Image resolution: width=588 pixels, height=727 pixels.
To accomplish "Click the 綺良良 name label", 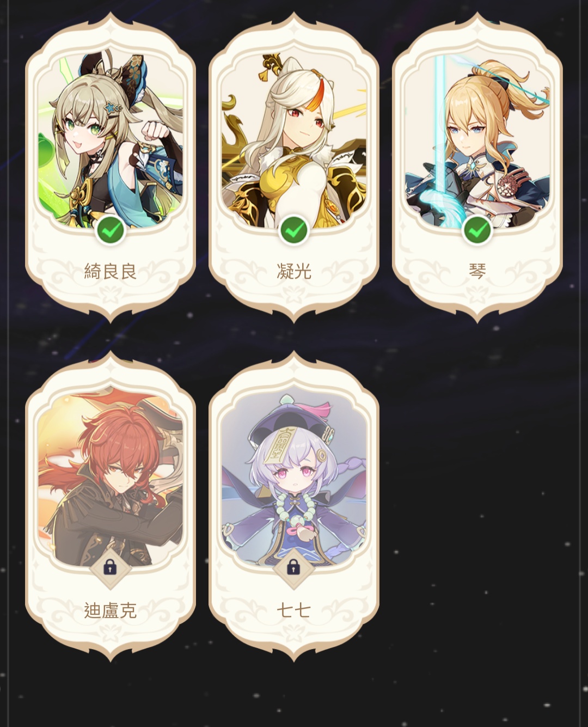I will coord(111,271).
